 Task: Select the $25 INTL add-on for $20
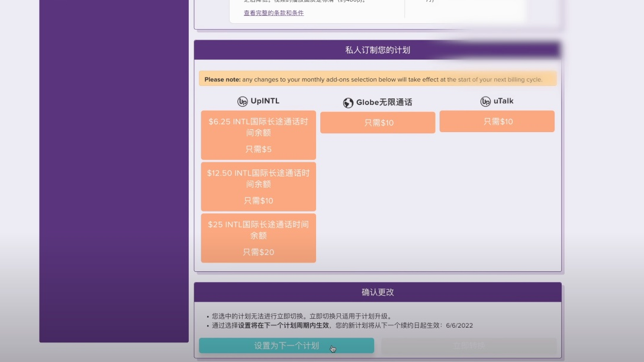pyautogui.click(x=258, y=238)
